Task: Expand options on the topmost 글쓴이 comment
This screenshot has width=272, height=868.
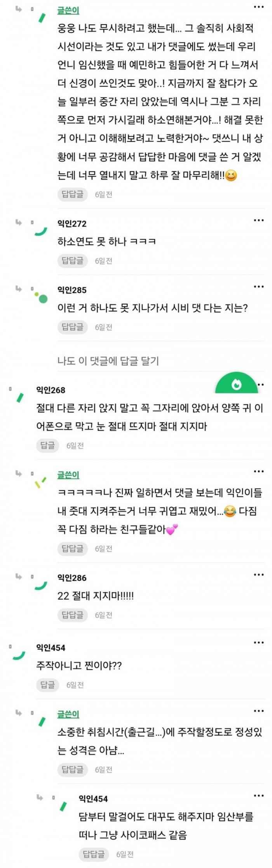Action: 258,7
